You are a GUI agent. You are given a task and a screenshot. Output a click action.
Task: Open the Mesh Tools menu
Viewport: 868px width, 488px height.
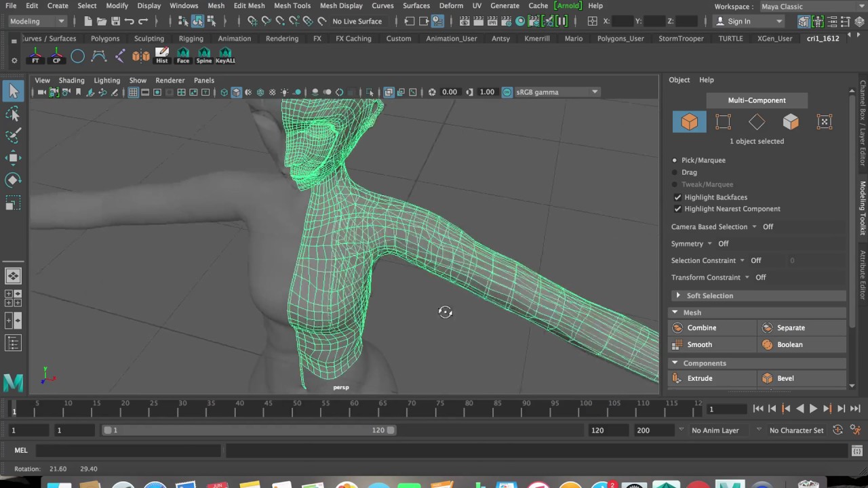(x=292, y=5)
